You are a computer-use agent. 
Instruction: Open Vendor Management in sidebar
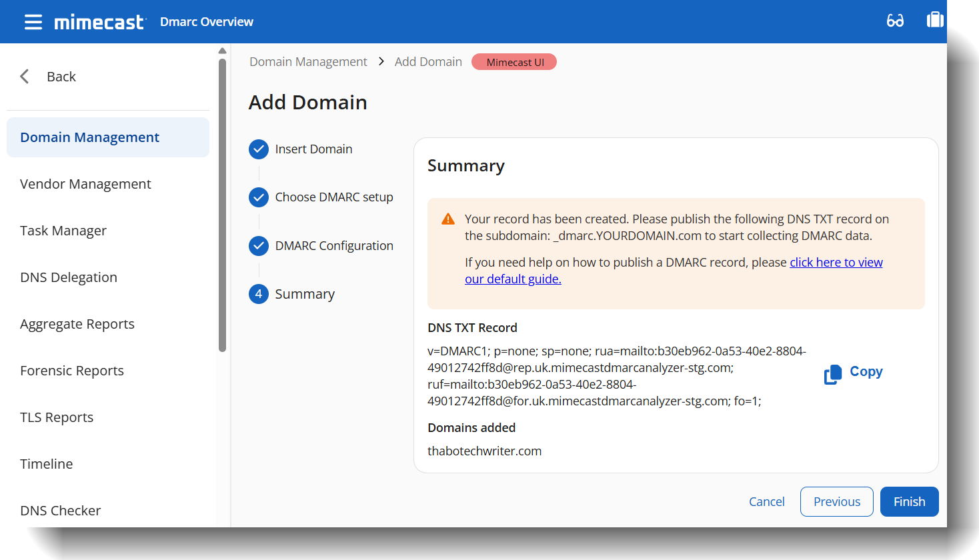[85, 184]
